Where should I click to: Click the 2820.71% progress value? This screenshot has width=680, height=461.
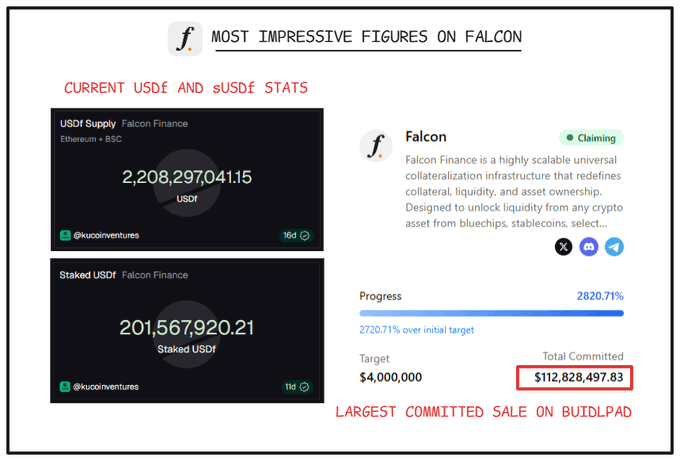coord(600,296)
